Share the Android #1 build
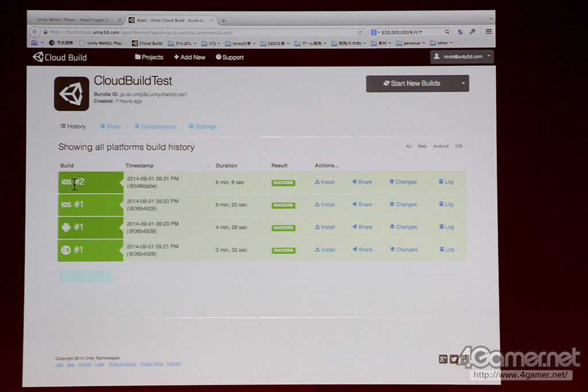Viewport: 588px width, 392px height. (x=362, y=227)
